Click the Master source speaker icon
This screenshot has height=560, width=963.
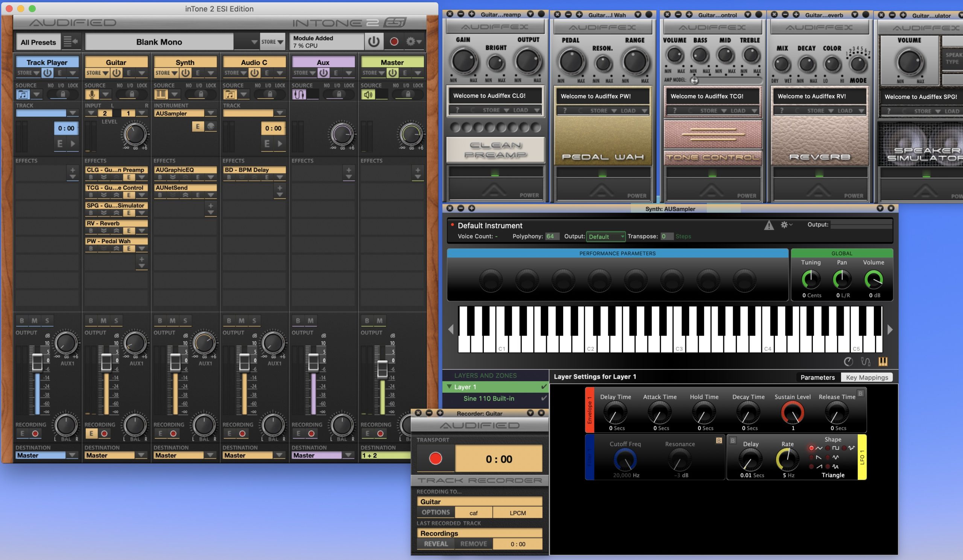pos(368,94)
